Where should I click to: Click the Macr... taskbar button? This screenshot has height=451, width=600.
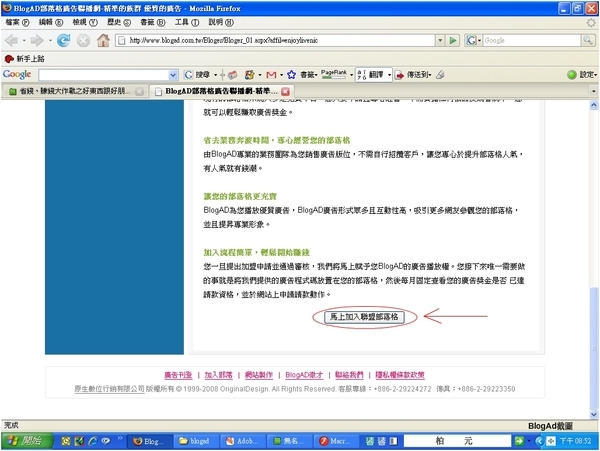pos(335,441)
